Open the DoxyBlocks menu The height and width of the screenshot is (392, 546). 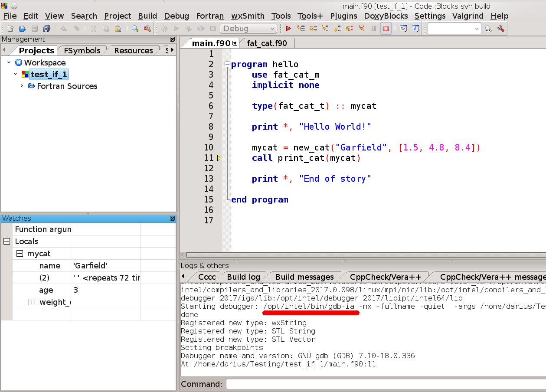tap(386, 16)
